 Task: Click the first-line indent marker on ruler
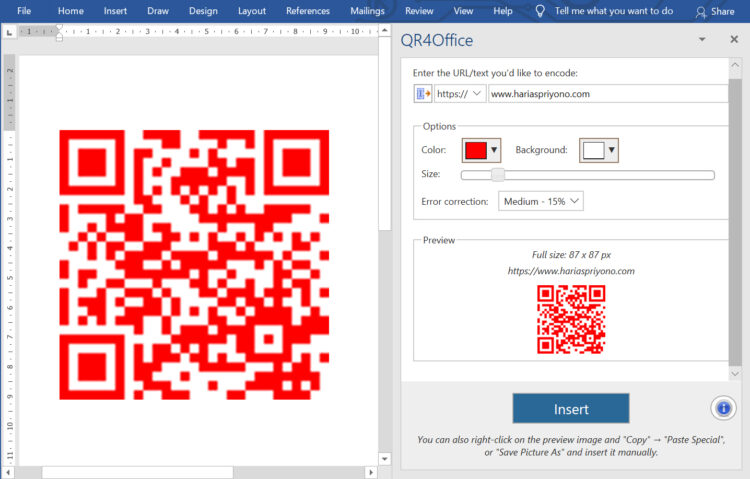coord(59,29)
